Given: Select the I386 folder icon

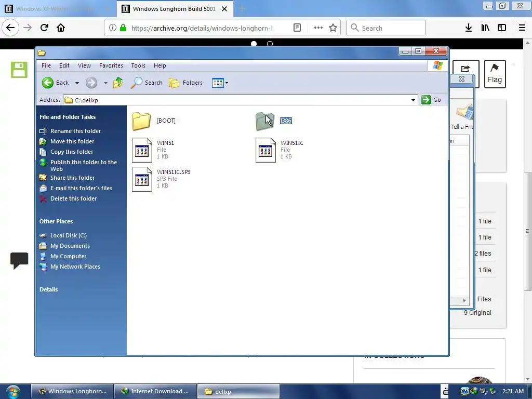Looking at the screenshot, I should point(265,121).
